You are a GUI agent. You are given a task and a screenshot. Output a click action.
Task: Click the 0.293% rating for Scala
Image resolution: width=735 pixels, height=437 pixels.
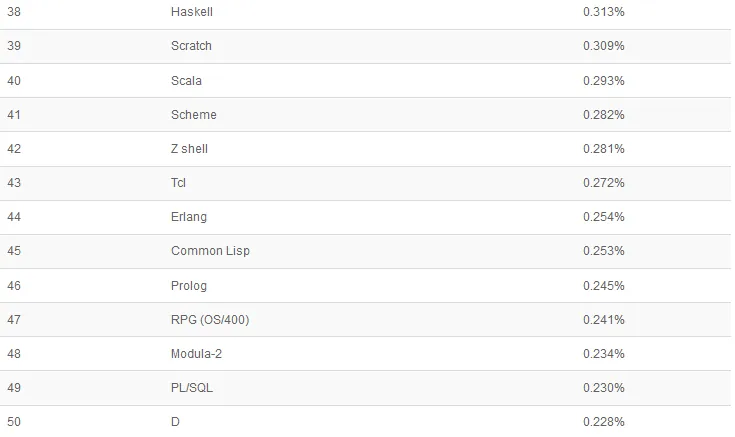pyautogui.click(x=604, y=81)
